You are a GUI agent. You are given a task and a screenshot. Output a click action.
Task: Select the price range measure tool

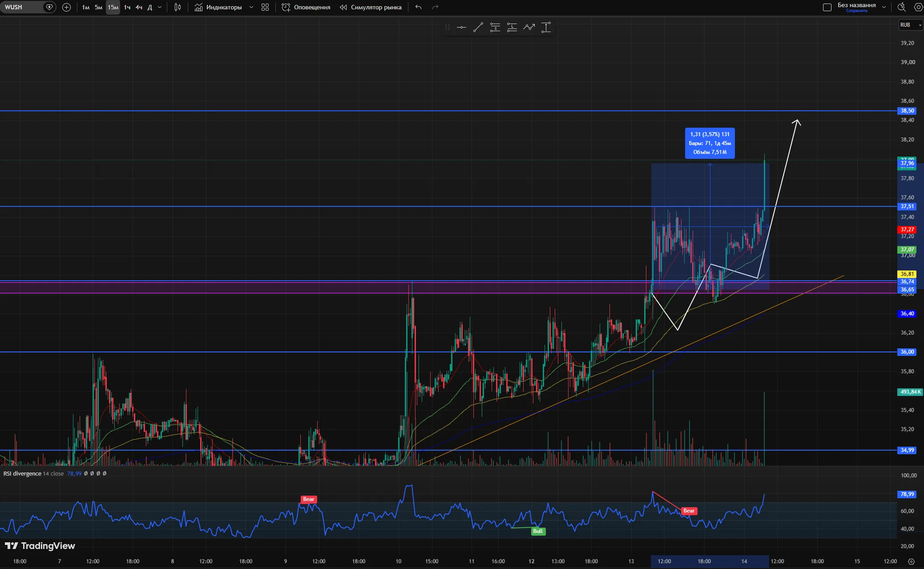point(546,28)
